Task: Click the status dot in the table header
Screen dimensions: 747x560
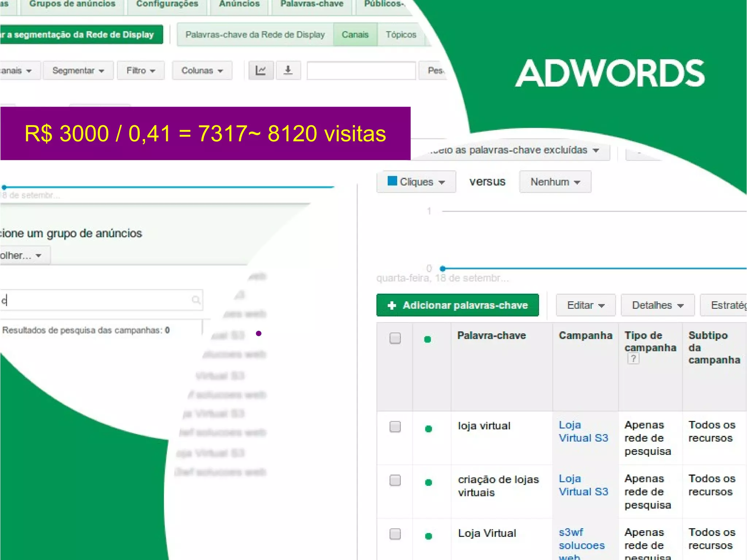Action: 427,340
